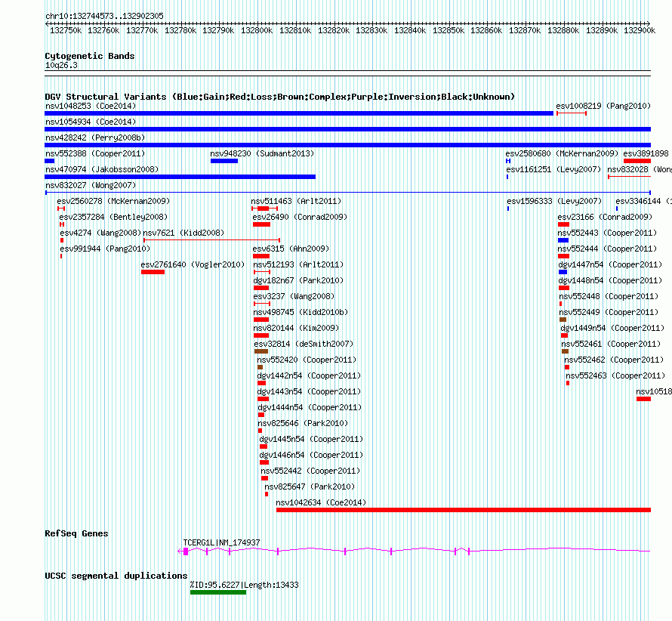
Task: Click the 10q26.3 band label
Action: [x=61, y=65]
